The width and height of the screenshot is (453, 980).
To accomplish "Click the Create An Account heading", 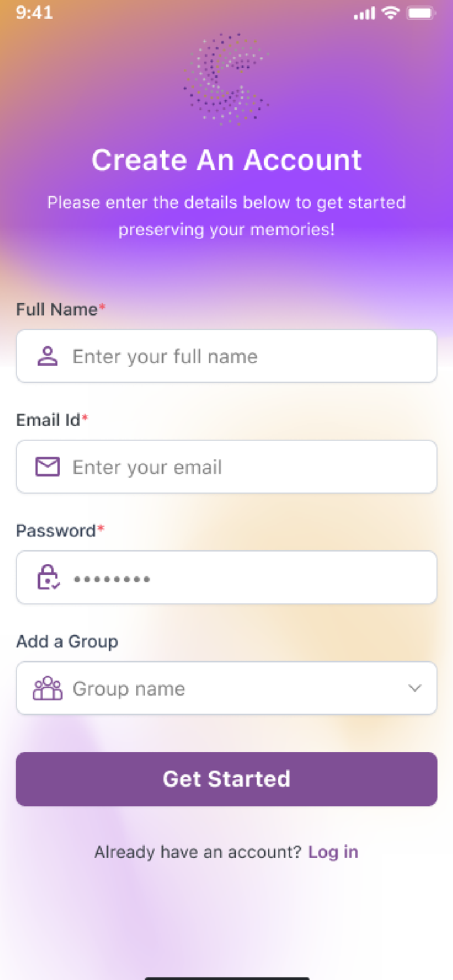I will [x=227, y=160].
